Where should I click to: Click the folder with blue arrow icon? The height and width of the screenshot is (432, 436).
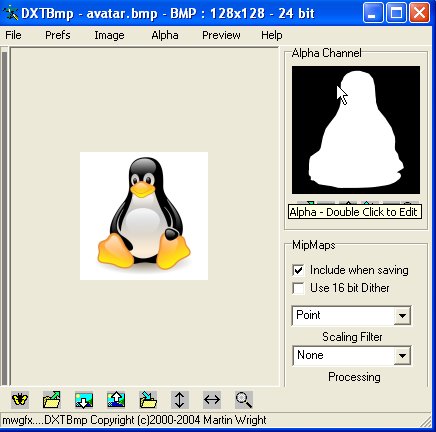(148, 399)
